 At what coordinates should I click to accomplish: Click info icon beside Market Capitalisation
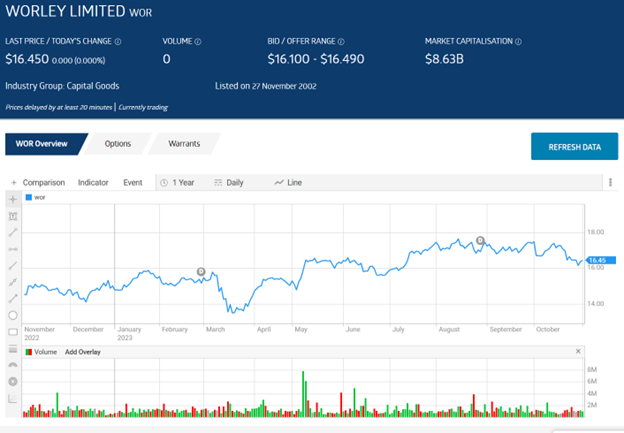click(518, 41)
